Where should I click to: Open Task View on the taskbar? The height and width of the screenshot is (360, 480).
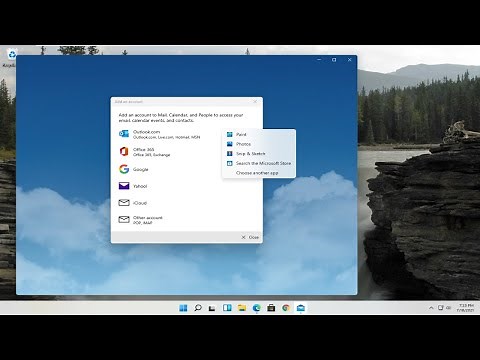212,308
